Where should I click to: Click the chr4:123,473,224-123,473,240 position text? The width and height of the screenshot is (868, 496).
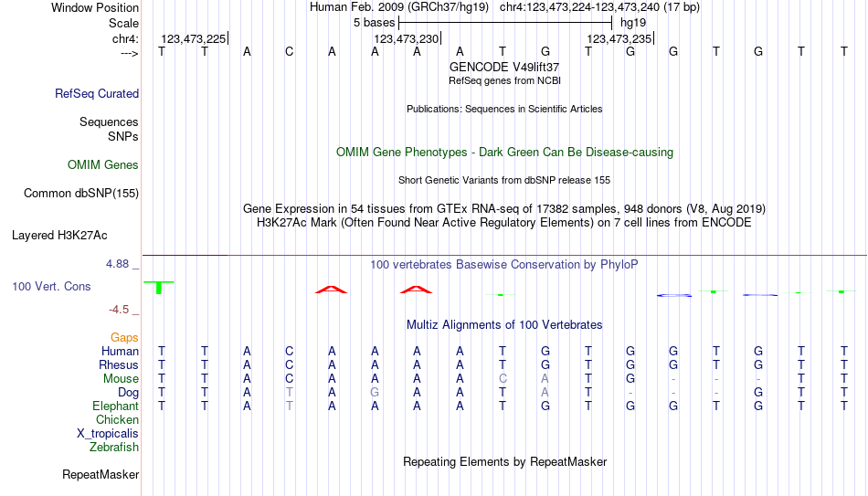pyautogui.click(x=599, y=7)
